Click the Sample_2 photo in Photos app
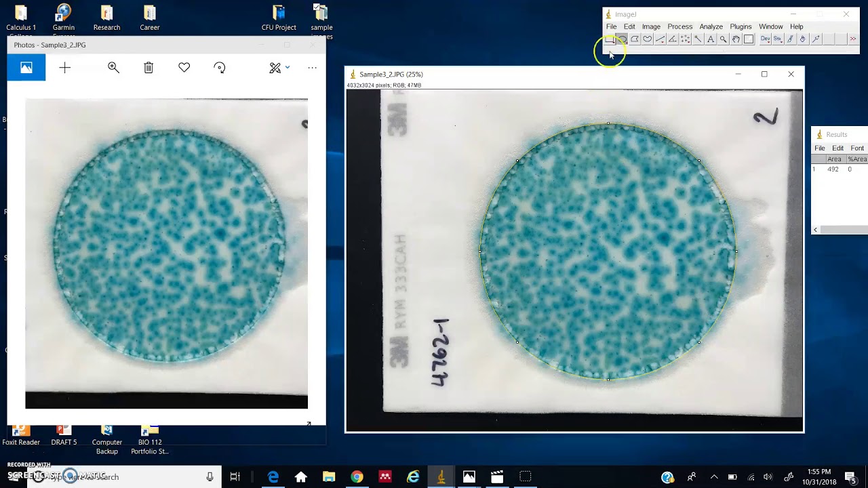Screen dimensions: 868x488 [x=166, y=253]
